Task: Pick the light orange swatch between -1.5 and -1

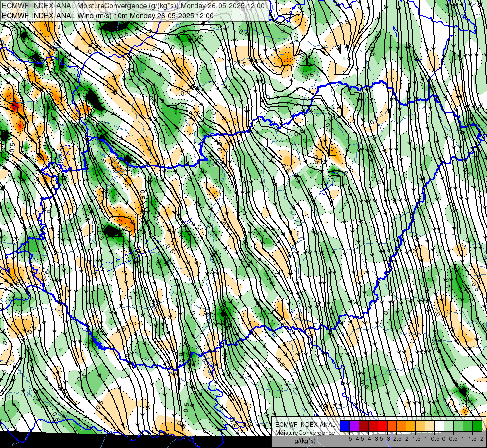Action: coord(420,426)
